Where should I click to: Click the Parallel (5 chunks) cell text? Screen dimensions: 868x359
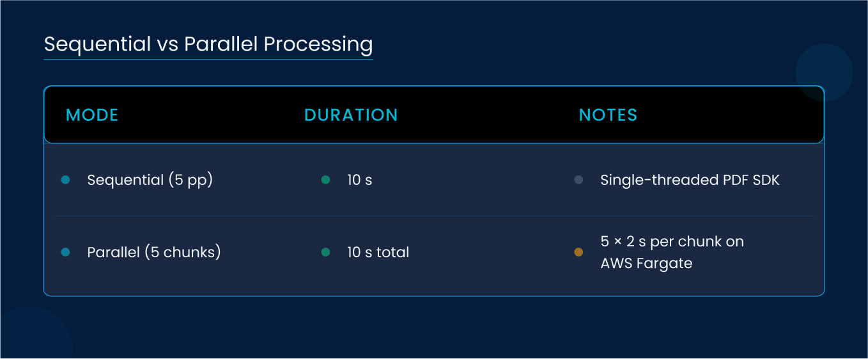(154, 252)
